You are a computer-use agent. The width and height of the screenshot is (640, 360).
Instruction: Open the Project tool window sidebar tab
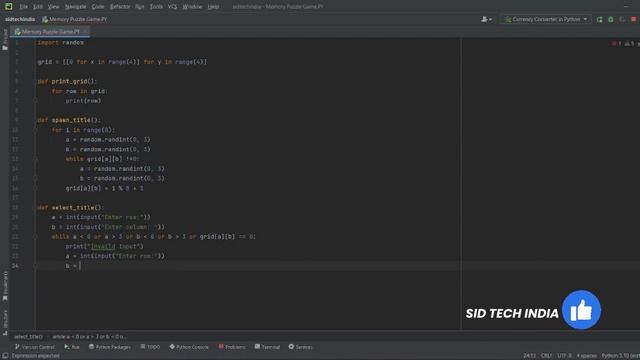(x=5, y=40)
